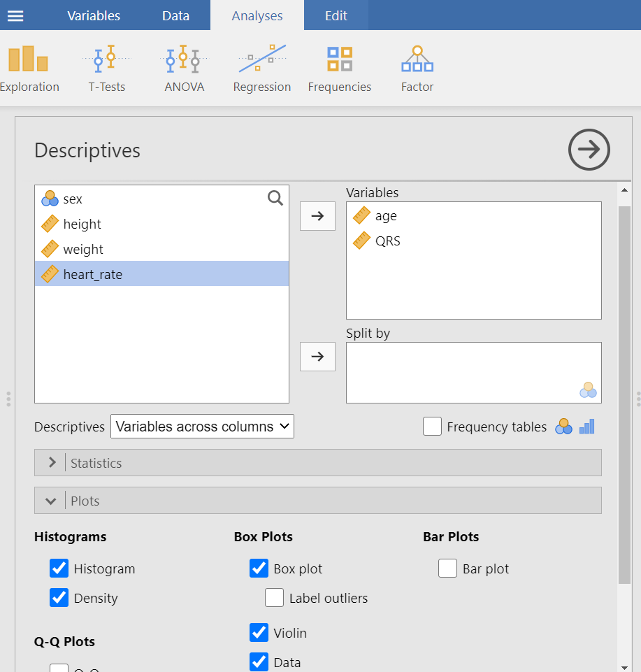Image resolution: width=641 pixels, height=672 pixels.
Task: Open the Frequencies analysis menu
Action: pyautogui.click(x=340, y=69)
